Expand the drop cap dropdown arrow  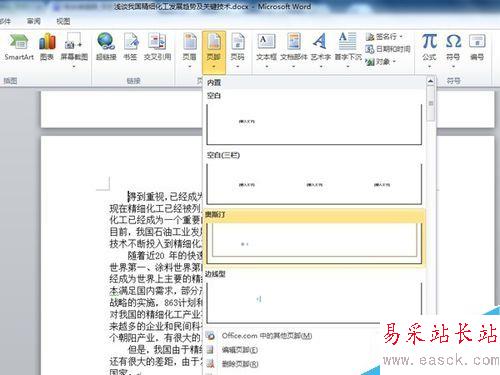[348, 67]
